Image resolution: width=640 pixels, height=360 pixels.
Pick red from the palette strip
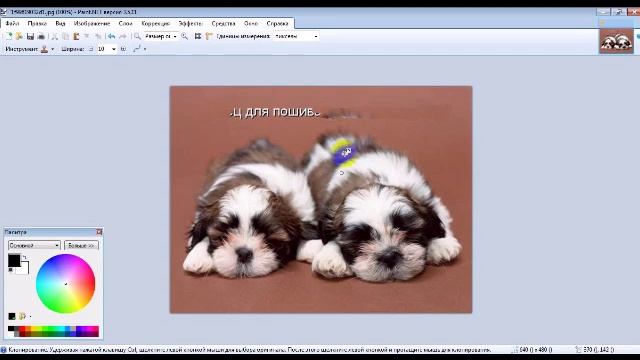pyautogui.click(x=23, y=329)
